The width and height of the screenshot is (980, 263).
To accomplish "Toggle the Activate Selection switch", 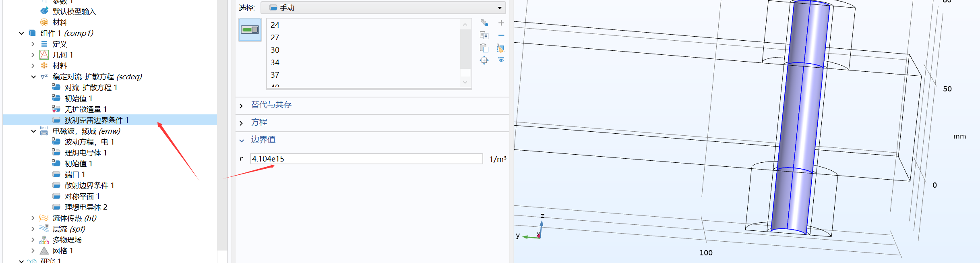I will coord(250,29).
